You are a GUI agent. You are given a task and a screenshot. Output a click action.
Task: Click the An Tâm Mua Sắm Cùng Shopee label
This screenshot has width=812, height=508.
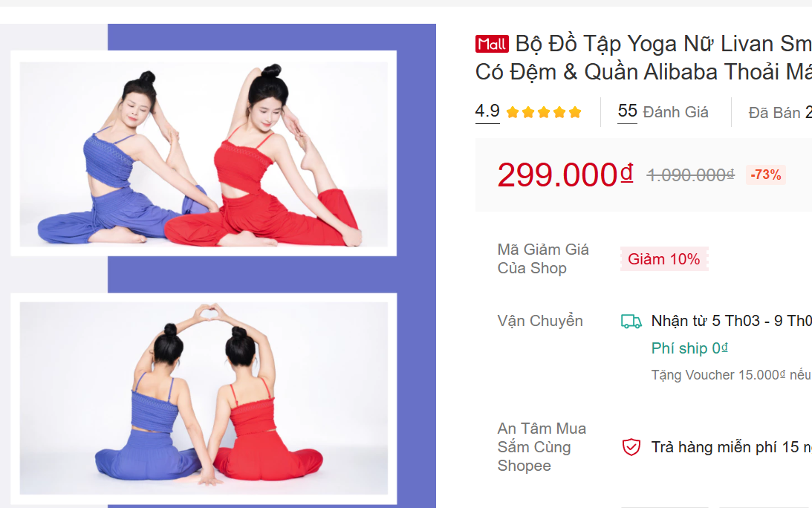tap(542, 447)
